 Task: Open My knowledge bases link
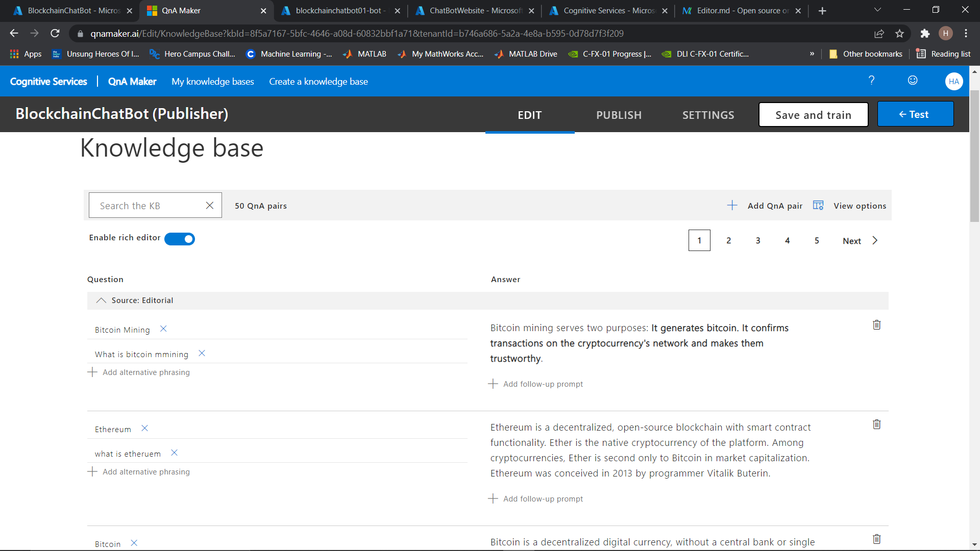click(213, 82)
